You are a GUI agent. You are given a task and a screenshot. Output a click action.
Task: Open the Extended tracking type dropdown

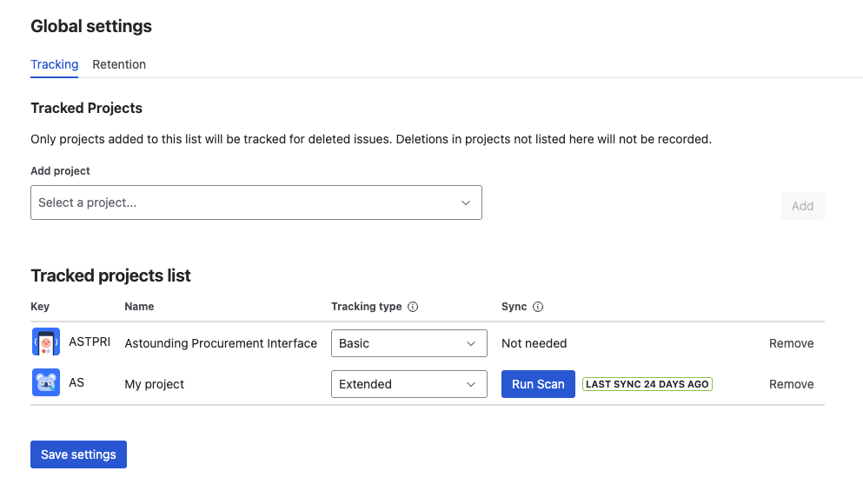408,383
